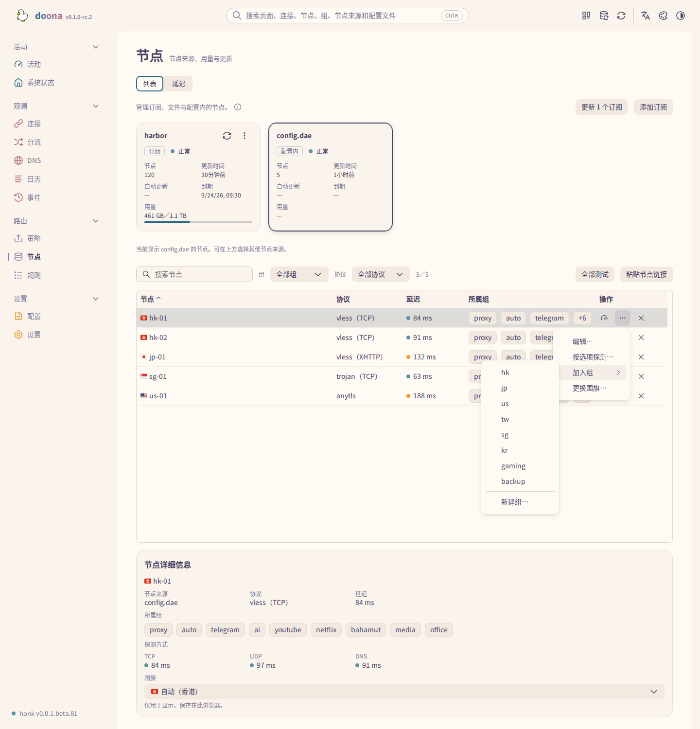Expand the 国旗 自动（香港）dropdown
The height and width of the screenshot is (729, 700).
(404, 692)
